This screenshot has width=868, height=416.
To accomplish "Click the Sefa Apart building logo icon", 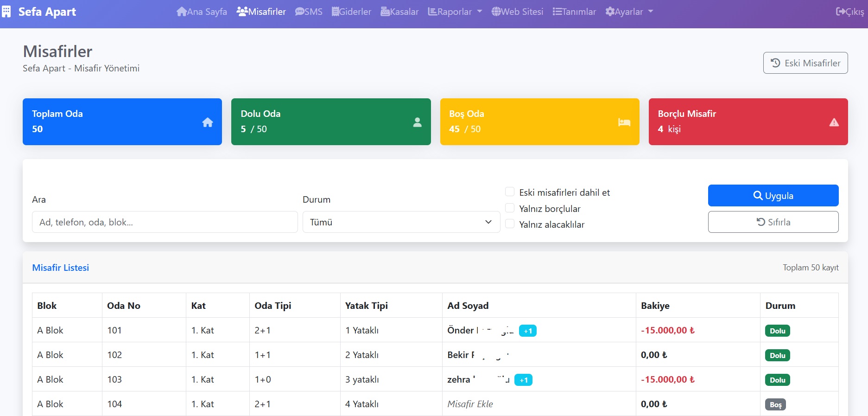I will click(6, 12).
